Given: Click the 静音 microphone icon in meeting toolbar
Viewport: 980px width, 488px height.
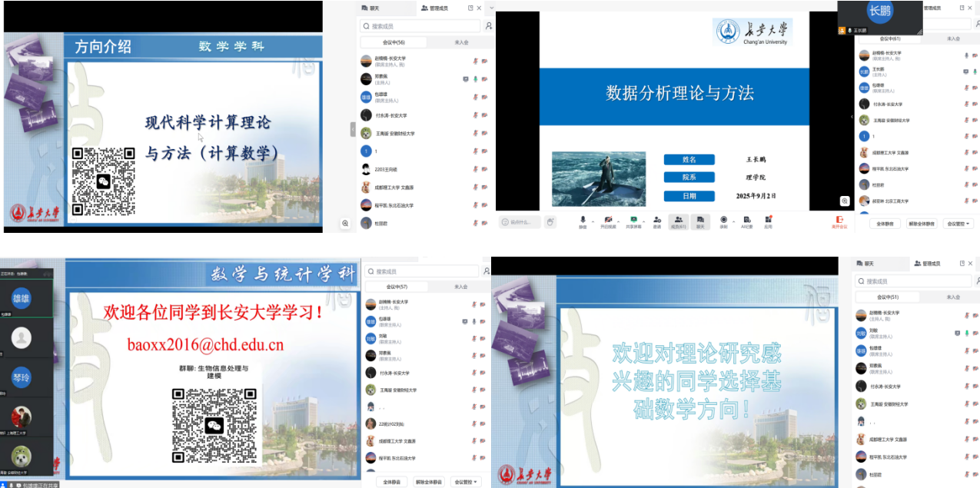Looking at the screenshot, I should [583, 221].
